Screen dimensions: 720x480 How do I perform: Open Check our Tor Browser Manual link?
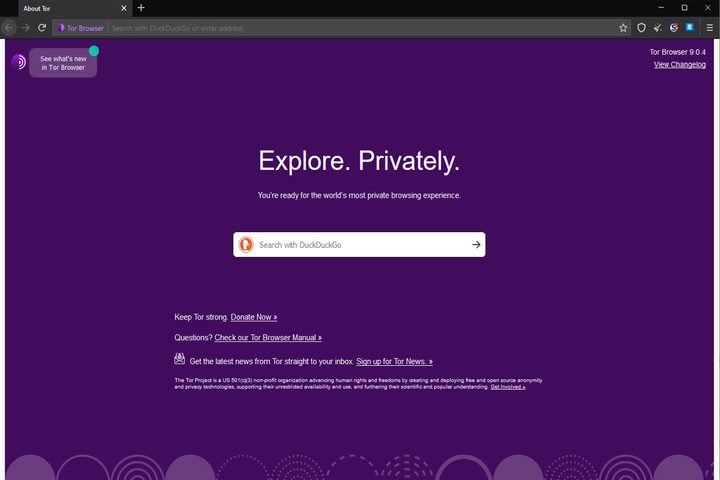tap(268, 338)
